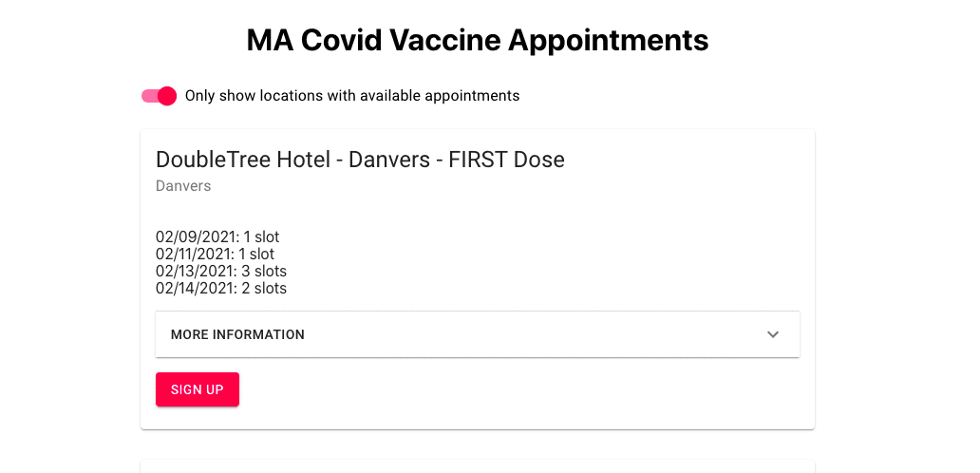Click the chevron icon in More Information row

(773, 334)
